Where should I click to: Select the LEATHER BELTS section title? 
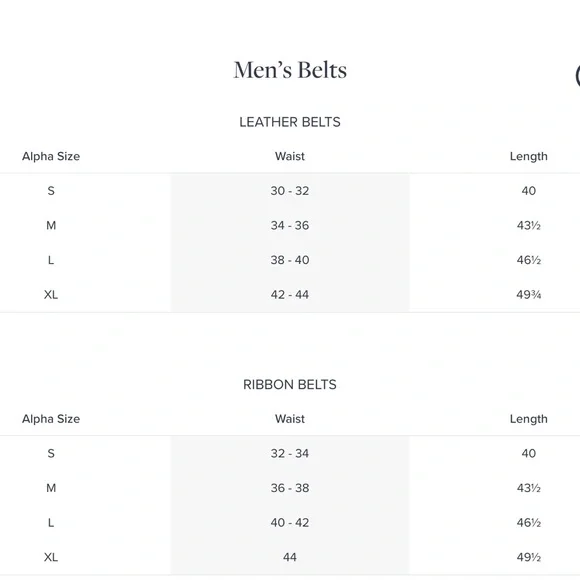pos(290,122)
